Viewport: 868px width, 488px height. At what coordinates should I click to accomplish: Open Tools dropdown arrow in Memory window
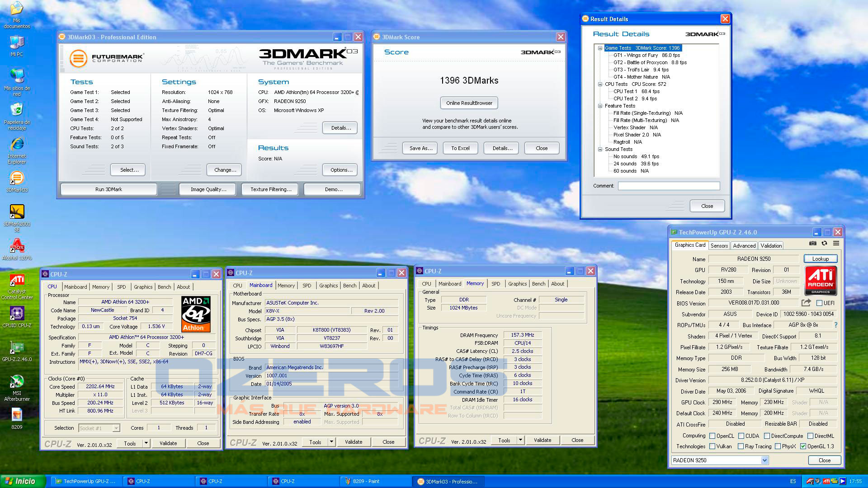520,440
